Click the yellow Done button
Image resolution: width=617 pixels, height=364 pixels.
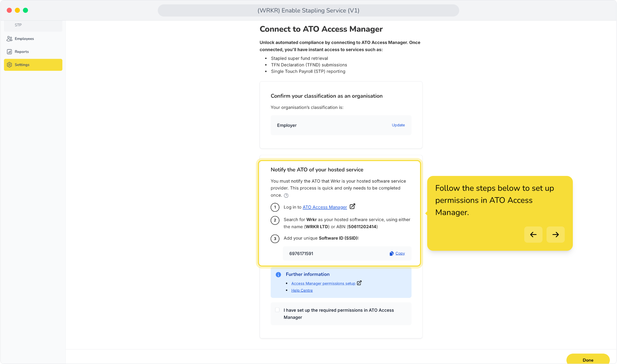(588, 359)
